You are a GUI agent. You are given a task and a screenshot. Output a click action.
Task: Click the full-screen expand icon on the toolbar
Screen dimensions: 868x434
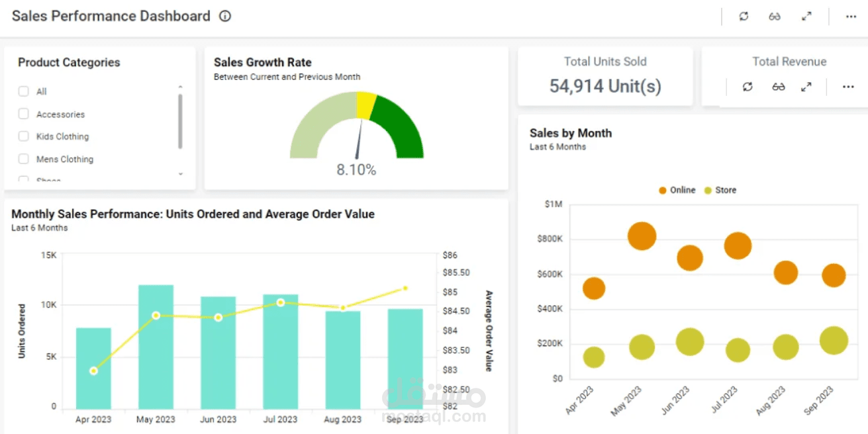tap(806, 16)
